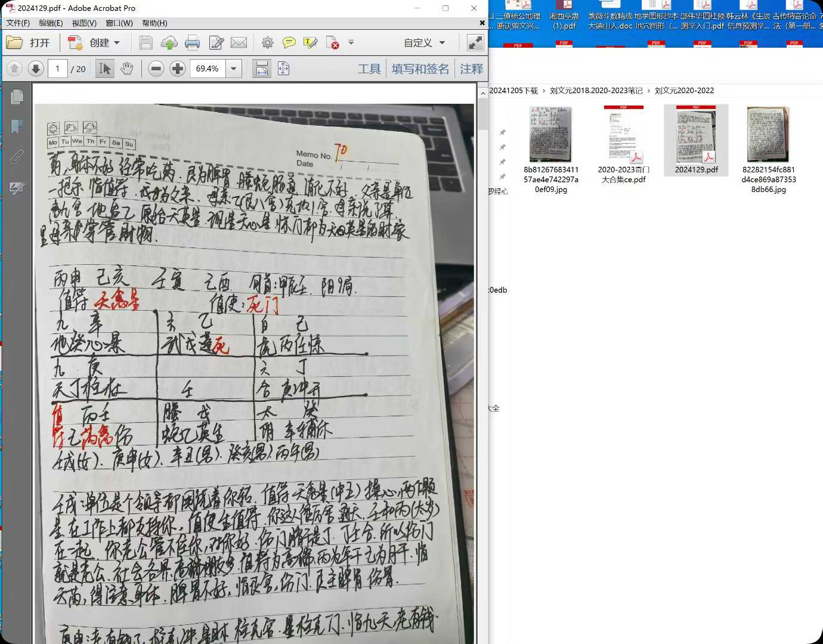The width and height of the screenshot is (823, 644).
Task: Click desktop file 湘西巫蛊(1).pdf
Action: click(564, 16)
